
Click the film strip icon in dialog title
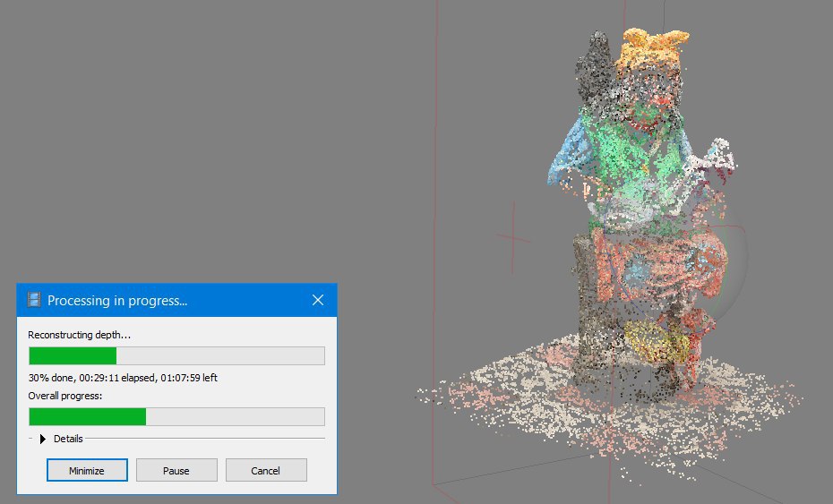pos(34,300)
